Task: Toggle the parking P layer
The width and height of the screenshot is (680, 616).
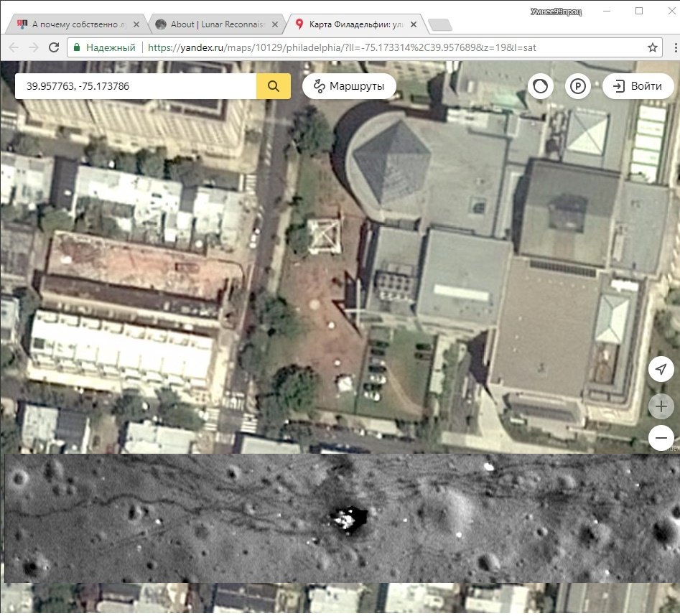Action: click(x=577, y=87)
